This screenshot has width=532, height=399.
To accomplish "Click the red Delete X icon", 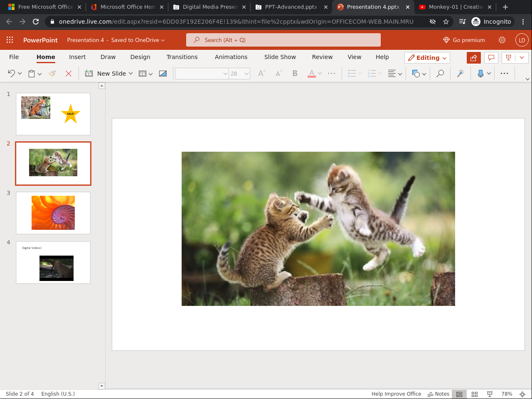I will [69, 74].
